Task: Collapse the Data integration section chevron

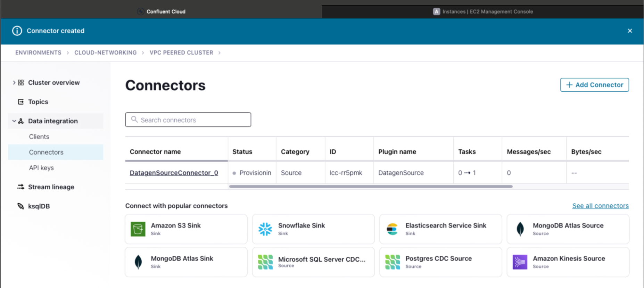Action: point(14,121)
